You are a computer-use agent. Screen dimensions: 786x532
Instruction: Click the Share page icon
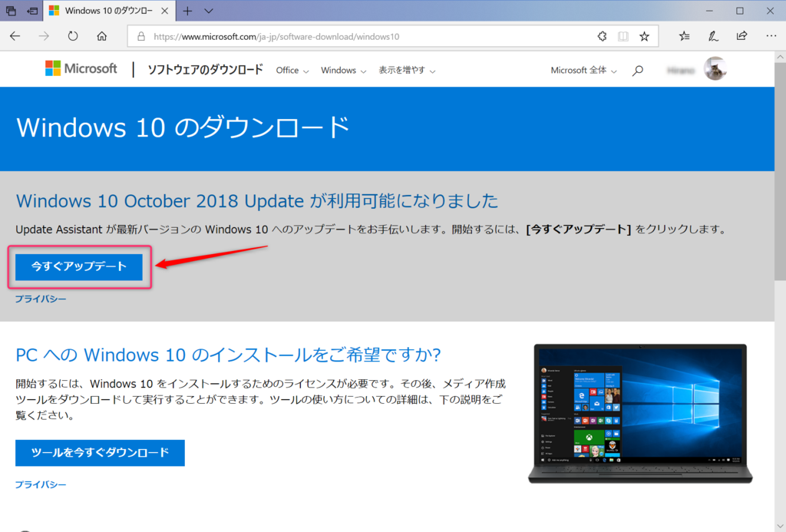tap(742, 36)
